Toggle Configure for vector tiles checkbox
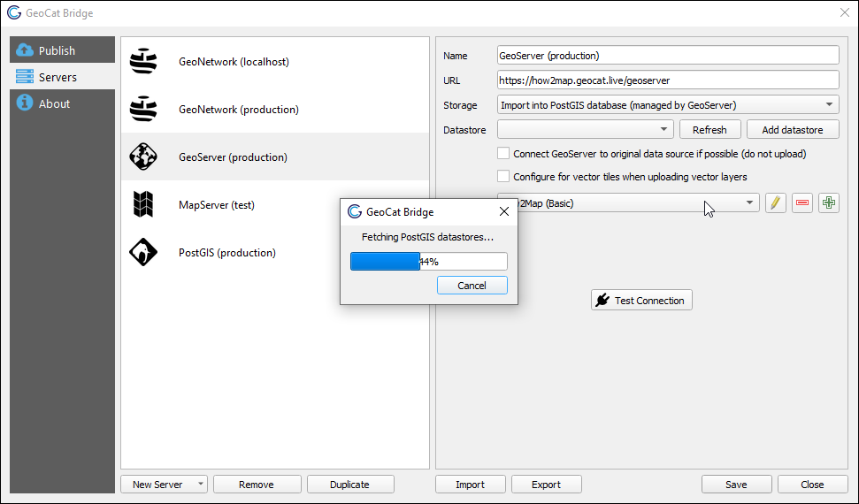This screenshot has height=504, width=859. click(503, 177)
